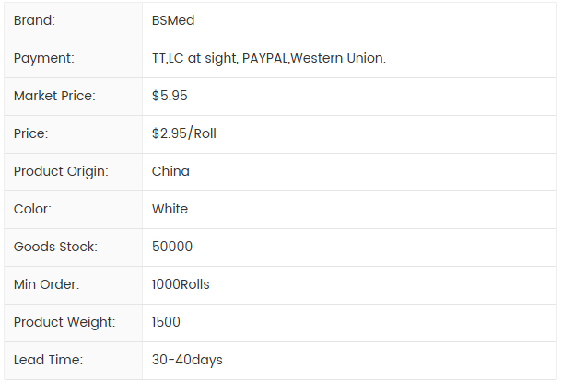This screenshot has width=562, height=392.
Task: Click the Price label cell
Action: coord(30,133)
